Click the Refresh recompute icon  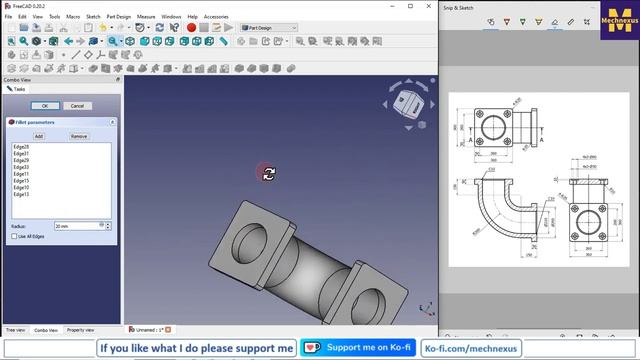160,28
